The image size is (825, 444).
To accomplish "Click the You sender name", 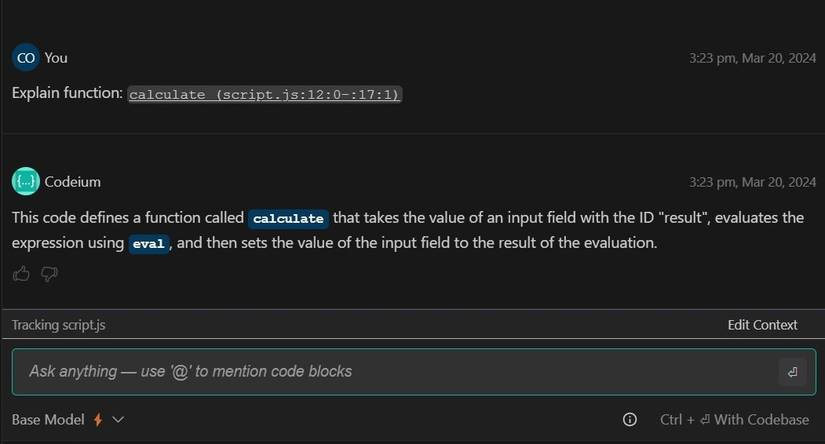I will (56, 58).
